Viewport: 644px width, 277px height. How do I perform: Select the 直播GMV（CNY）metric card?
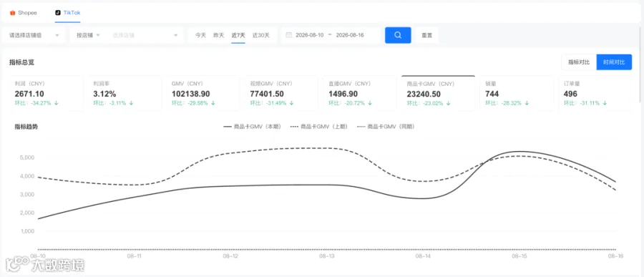pos(359,93)
